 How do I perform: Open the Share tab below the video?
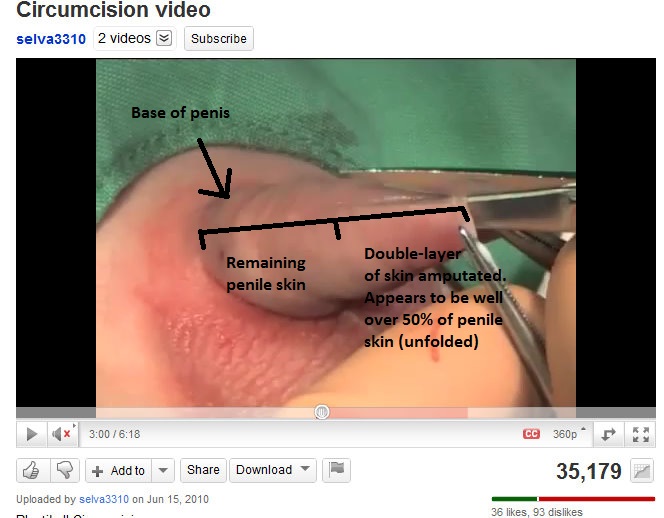203,470
